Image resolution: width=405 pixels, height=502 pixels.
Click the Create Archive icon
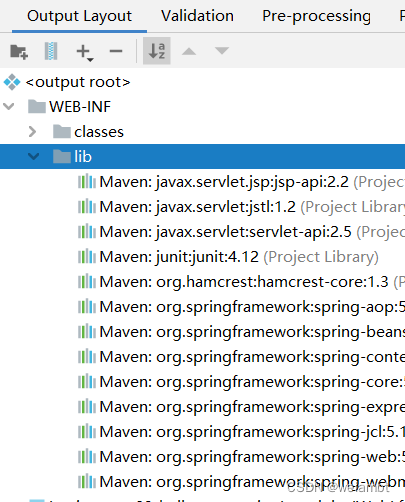pyautogui.click(x=51, y=51)
